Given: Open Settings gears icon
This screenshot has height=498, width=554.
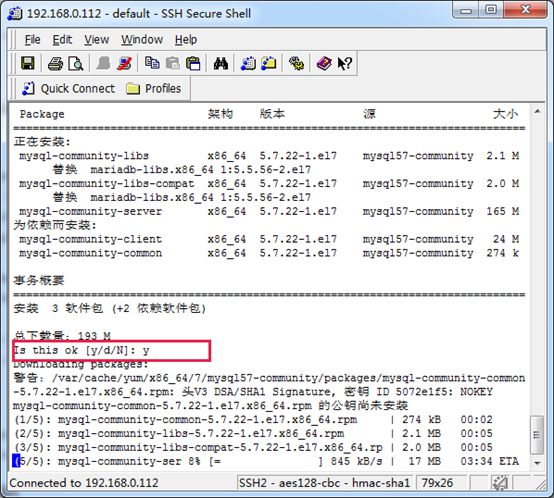Looking at the screenshot, I should tap(296, 64).
